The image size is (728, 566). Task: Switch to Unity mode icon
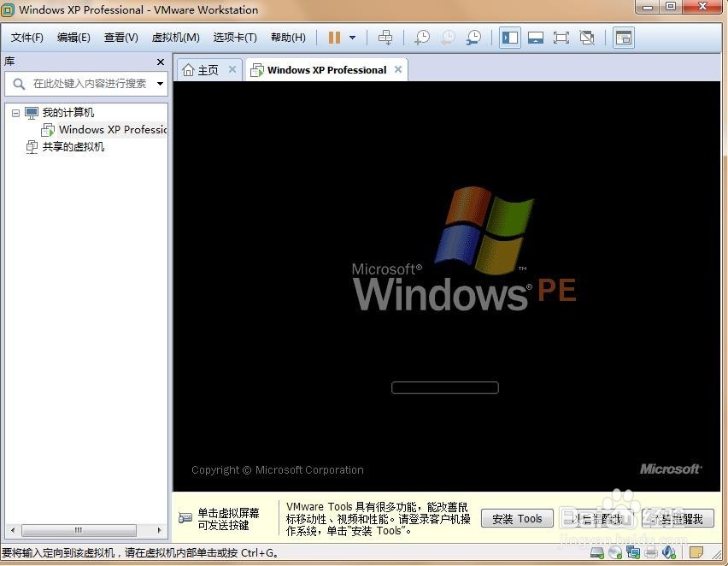point(587,38)
